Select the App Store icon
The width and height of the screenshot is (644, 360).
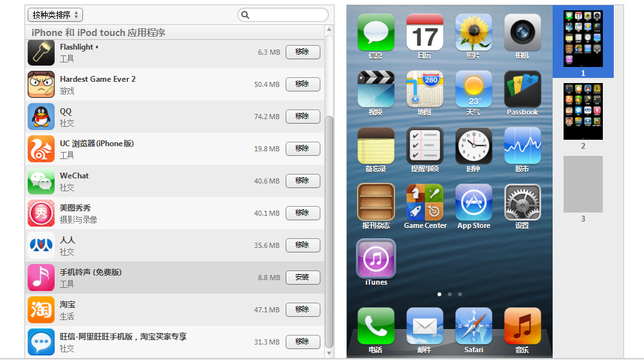[474, 202]
